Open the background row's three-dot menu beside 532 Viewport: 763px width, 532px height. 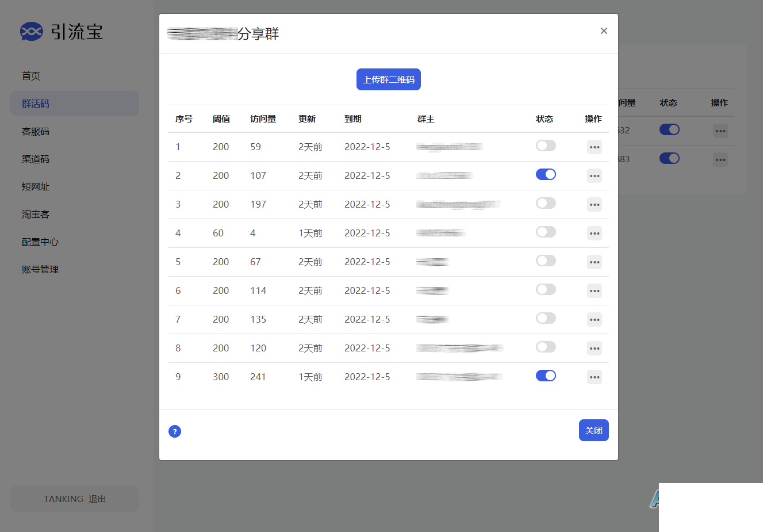pyautogui.click(x=720, y=131)
